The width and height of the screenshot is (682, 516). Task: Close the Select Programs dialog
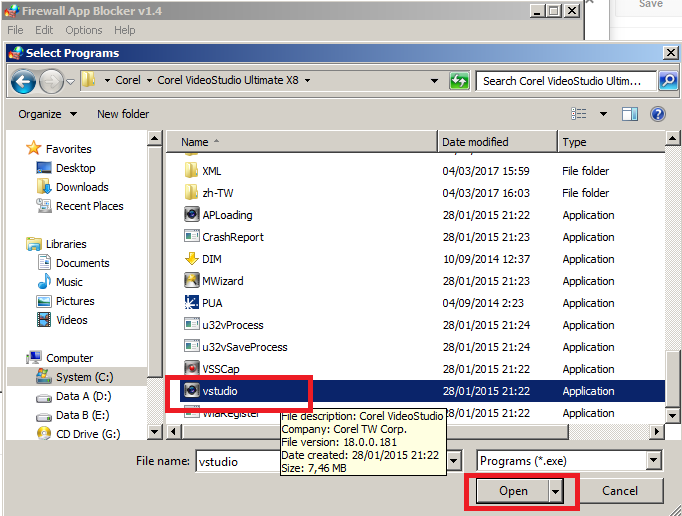click(671, 53)
